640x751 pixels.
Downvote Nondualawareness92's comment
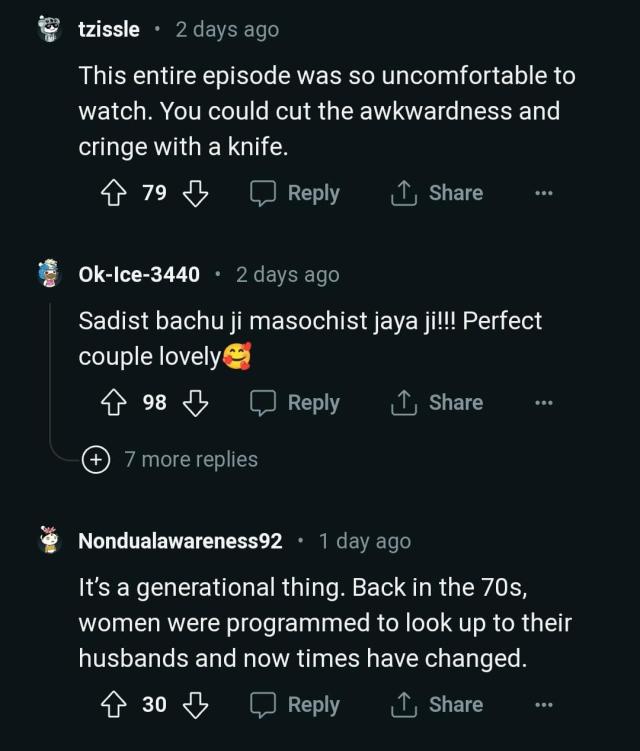point(195,705)
